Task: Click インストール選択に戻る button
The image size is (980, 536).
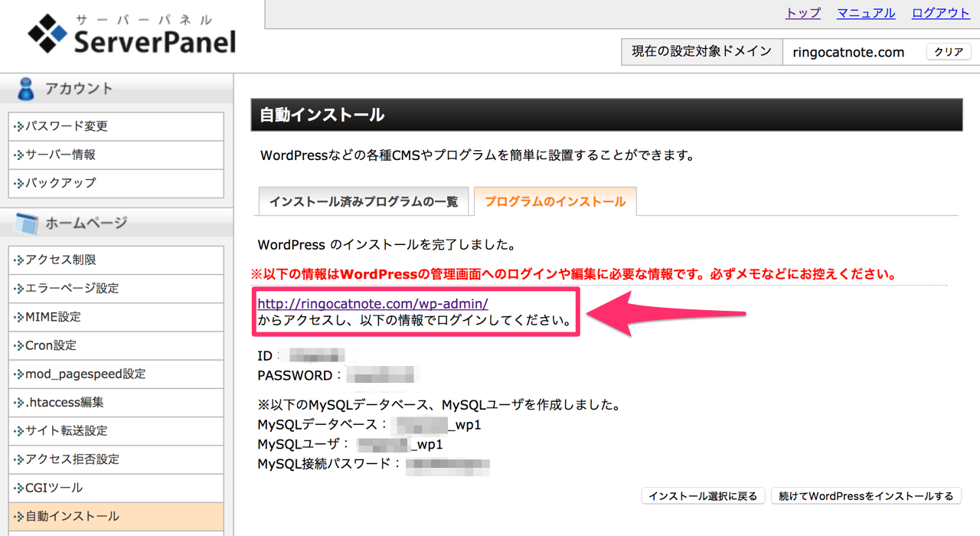Action: pos(703,496)
